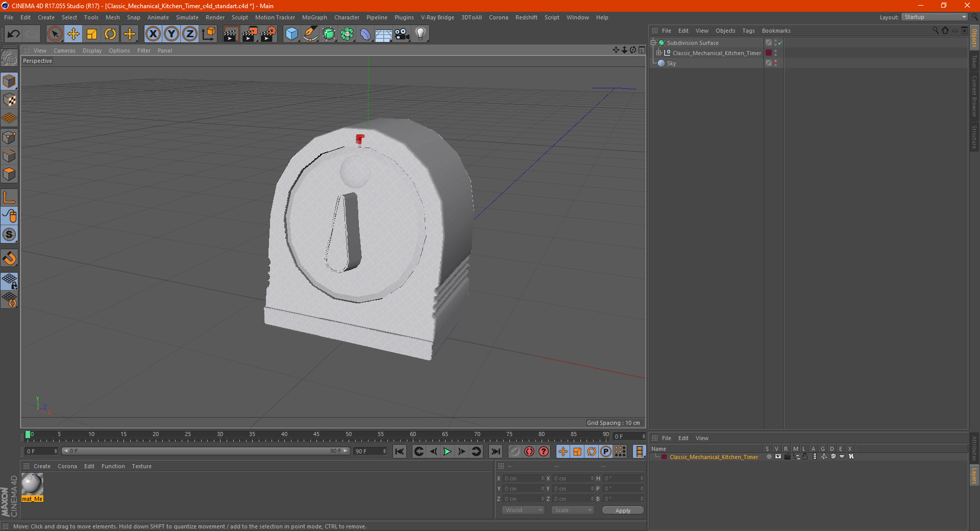980x531 pixels.
Task: Toggle viewport maximize icon
Action: [x=642, y=50]
